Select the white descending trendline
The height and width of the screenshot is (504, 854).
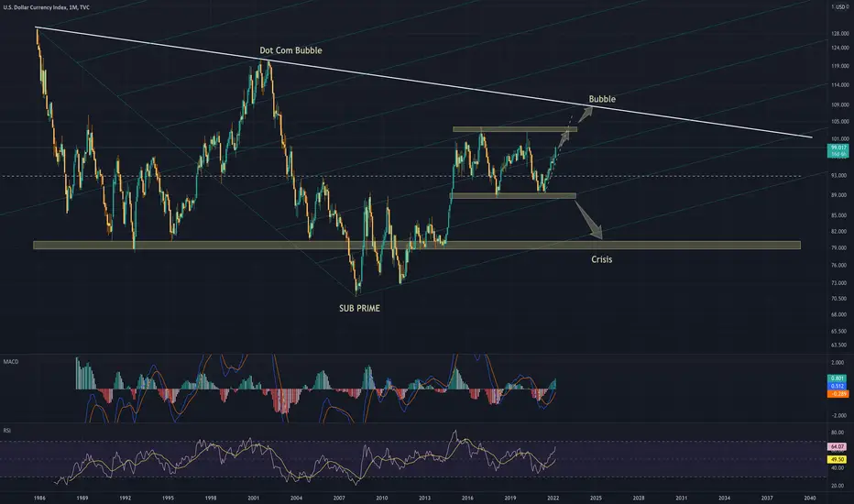(x=425, y=82)
